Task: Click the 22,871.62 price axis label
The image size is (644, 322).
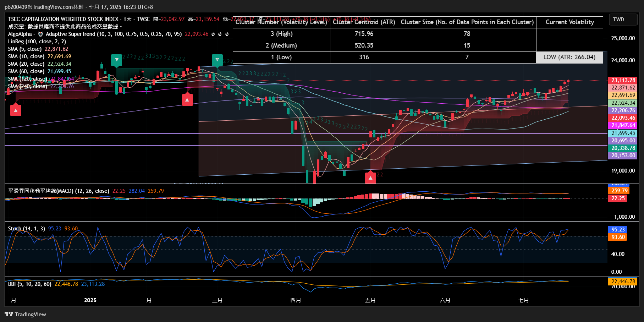Action: coord(623,88)
